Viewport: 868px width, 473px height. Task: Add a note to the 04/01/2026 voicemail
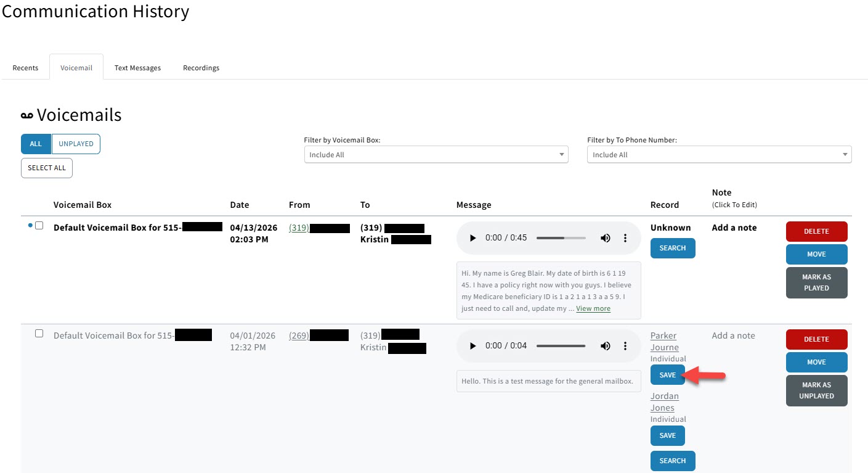(733, 335)
